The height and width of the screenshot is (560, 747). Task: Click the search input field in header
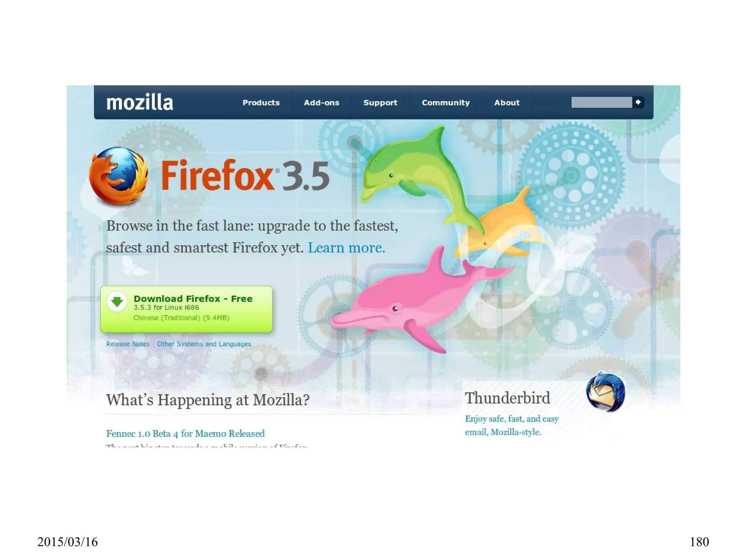601,102
